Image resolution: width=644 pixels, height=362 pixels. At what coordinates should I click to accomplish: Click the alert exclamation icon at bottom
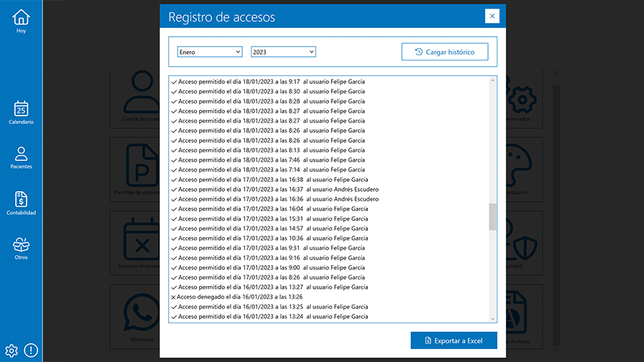31,350
